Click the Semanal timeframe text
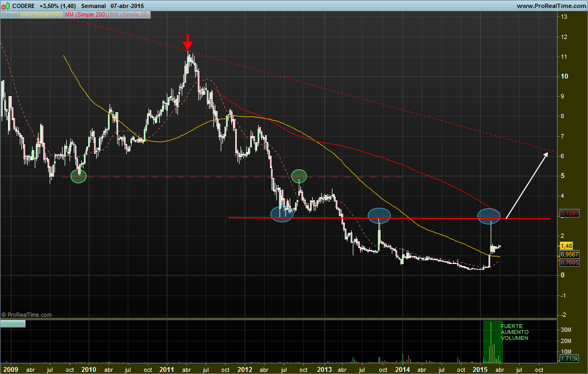This screenshot has width=588, height=374. [94, 6]
